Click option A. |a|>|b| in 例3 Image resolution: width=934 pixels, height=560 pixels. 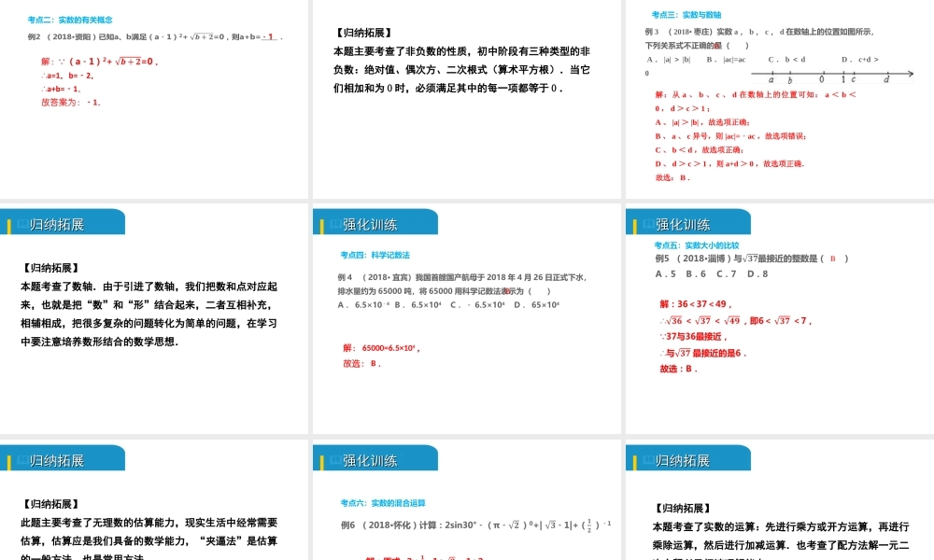point(669,60)
